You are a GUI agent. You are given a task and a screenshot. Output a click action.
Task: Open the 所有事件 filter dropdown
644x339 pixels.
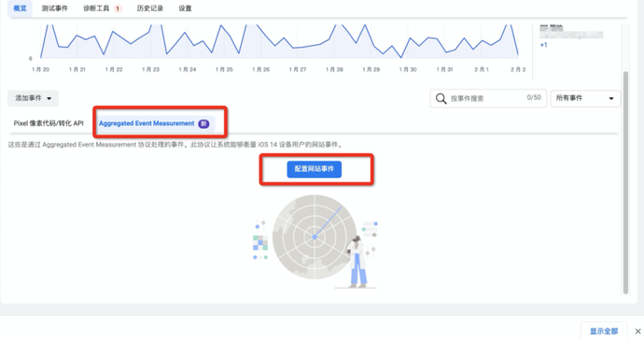click(x=585, y=99)
